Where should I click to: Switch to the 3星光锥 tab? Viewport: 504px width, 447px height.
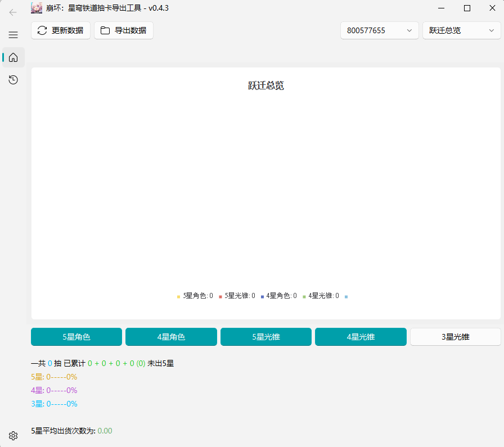point(456,336)
